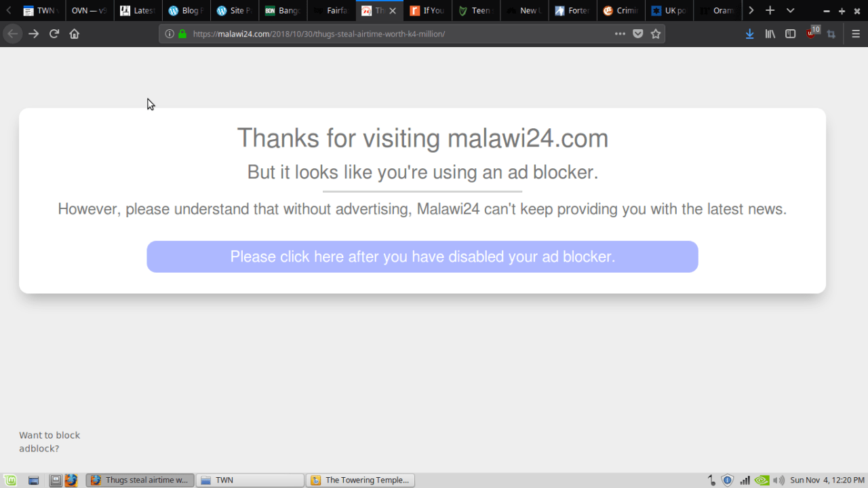Open the TWN window in taskbar
Screen dimensions: 868x488
point(250,480)
